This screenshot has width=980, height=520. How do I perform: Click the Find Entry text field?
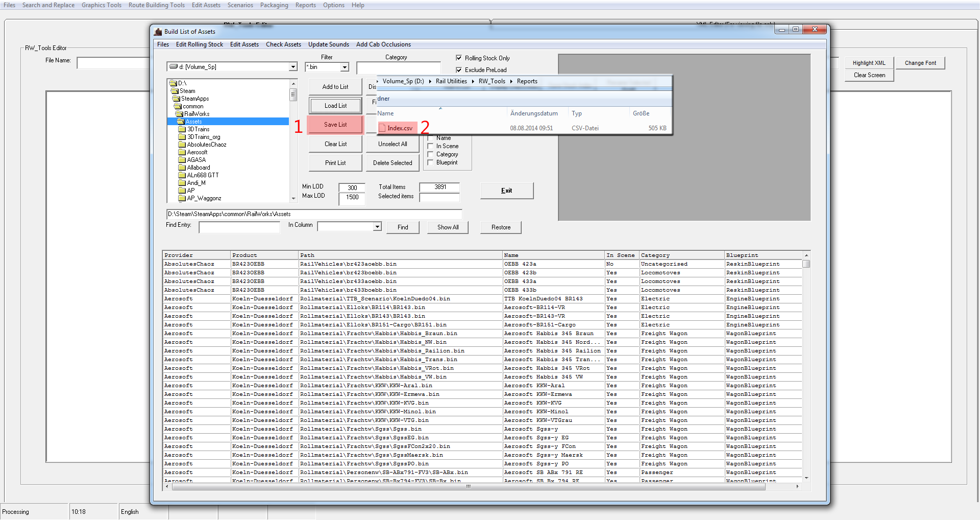(239, 227)
